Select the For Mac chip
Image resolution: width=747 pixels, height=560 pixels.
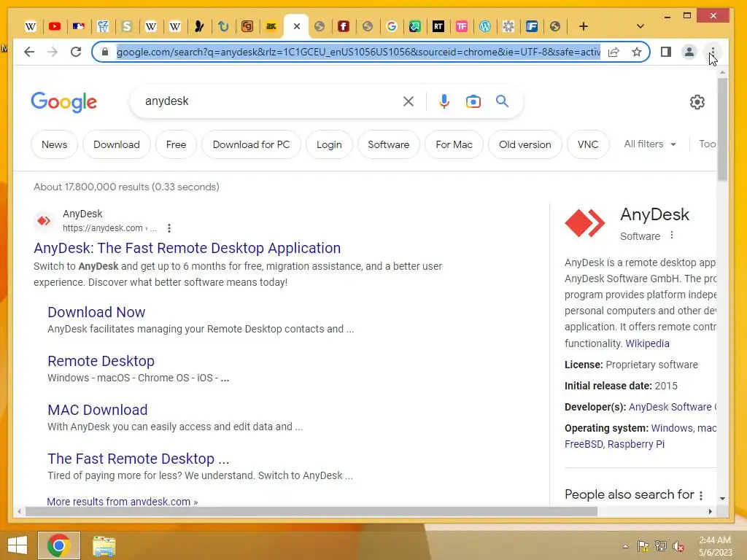click(454, 144)
